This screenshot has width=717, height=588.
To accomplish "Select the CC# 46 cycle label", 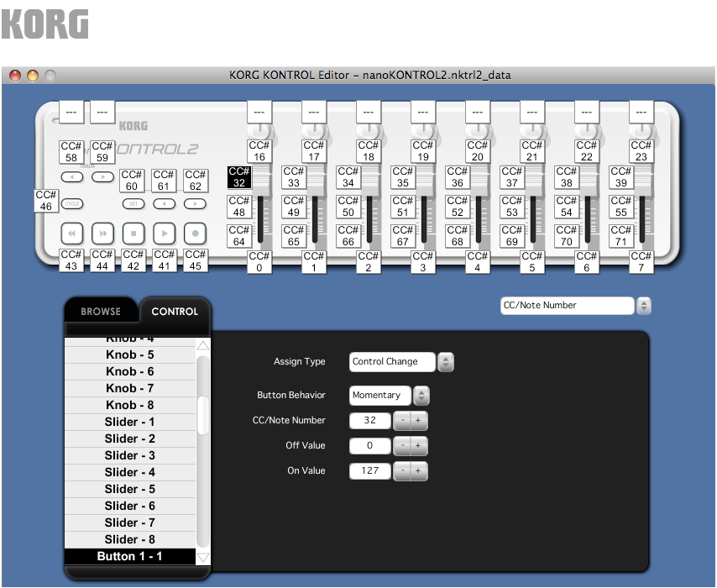I will (x=46, y=201).
